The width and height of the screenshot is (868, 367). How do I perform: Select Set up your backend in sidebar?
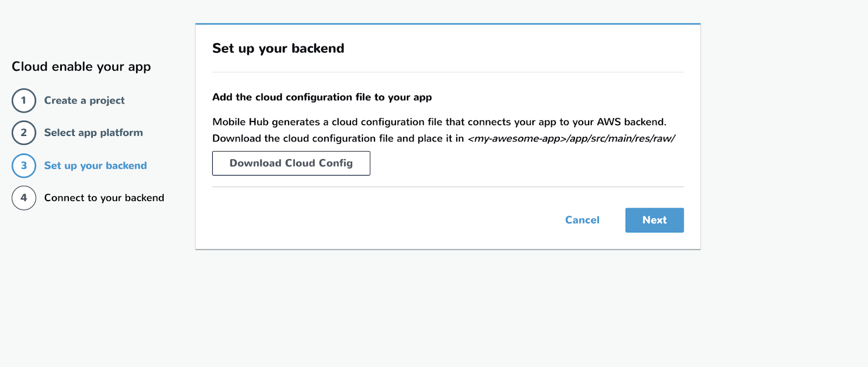(x=95, y=166)
